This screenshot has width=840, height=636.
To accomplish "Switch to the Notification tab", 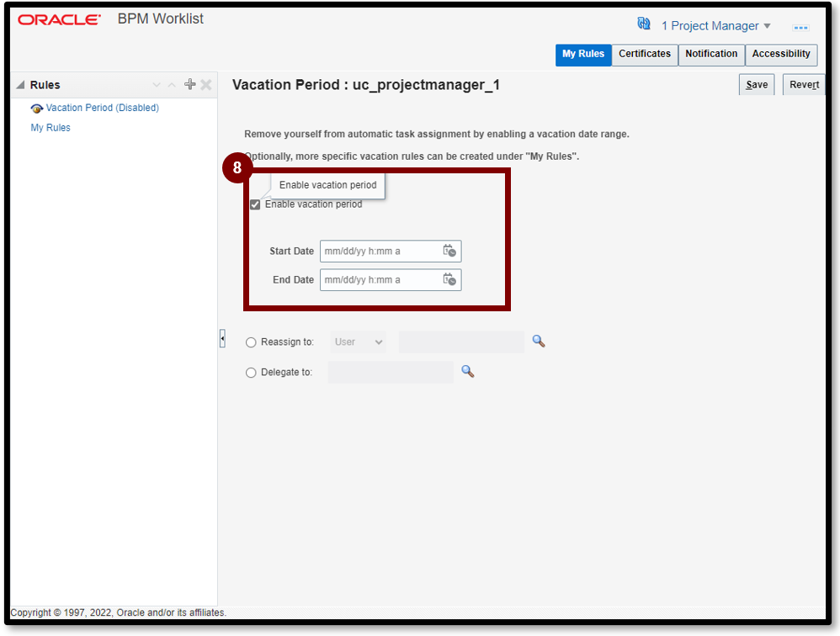I will (711, 55).
